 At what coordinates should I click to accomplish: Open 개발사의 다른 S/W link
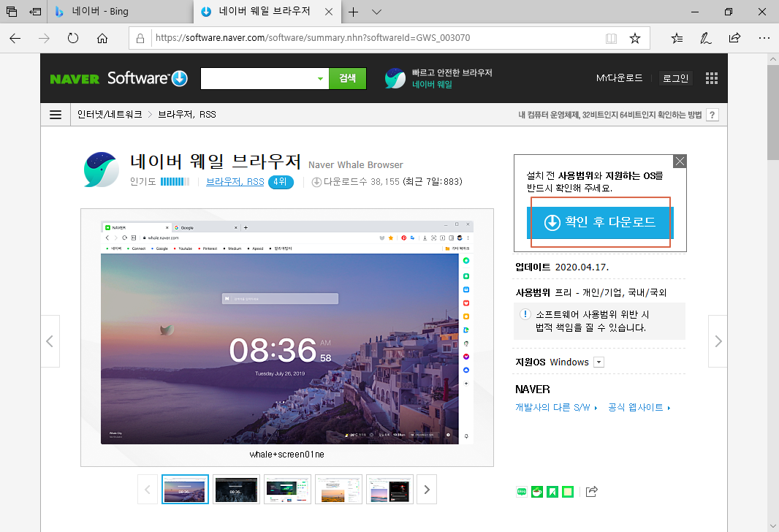[x=556, y=408]
